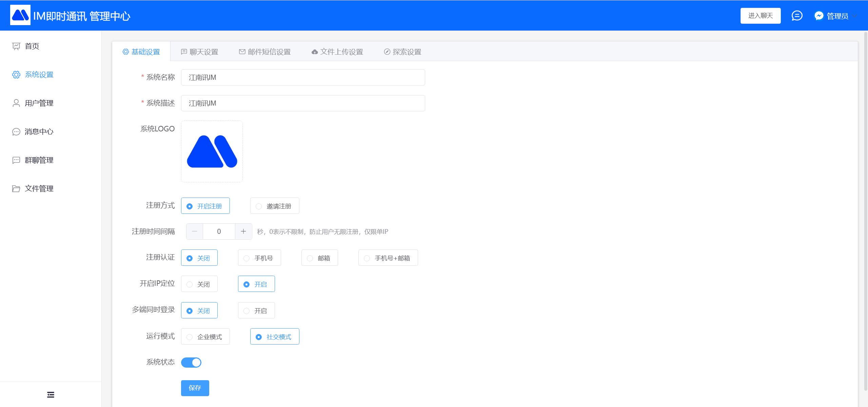Select 手机号+邮箱 verification option
Viewport: 868px width, 407px height.
pyautogui.click(x=388, y=258)
